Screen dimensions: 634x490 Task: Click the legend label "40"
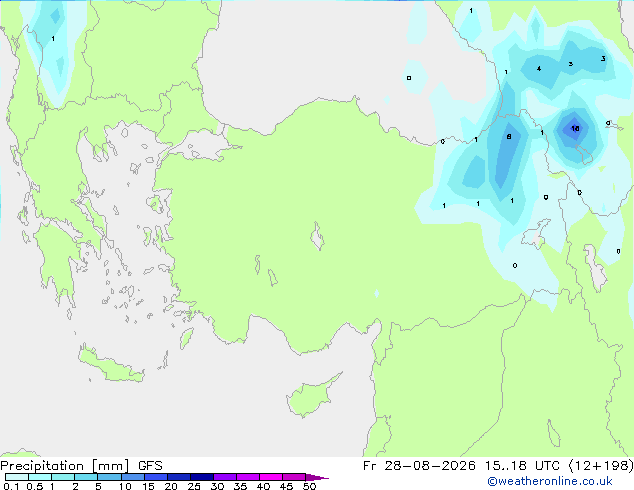(x=263, y=486)
